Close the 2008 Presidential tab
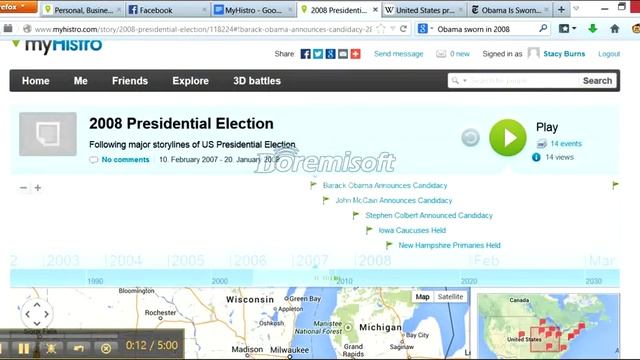The height and width of the screenshot is (360, 640). (375, 10)
